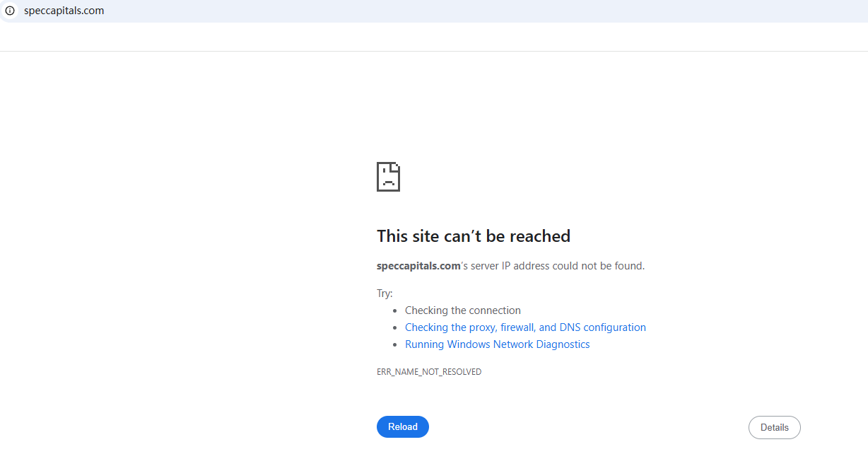
Task: Click the ERR_NAME_NOT_RESOLVED error code
Action: coord(429,371)
